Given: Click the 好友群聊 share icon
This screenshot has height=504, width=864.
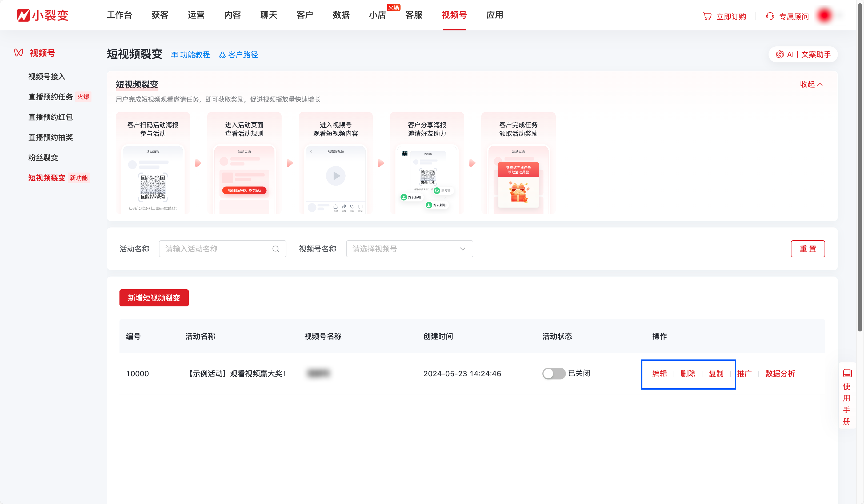Looking at the screenshot, I should pos(429,205).
